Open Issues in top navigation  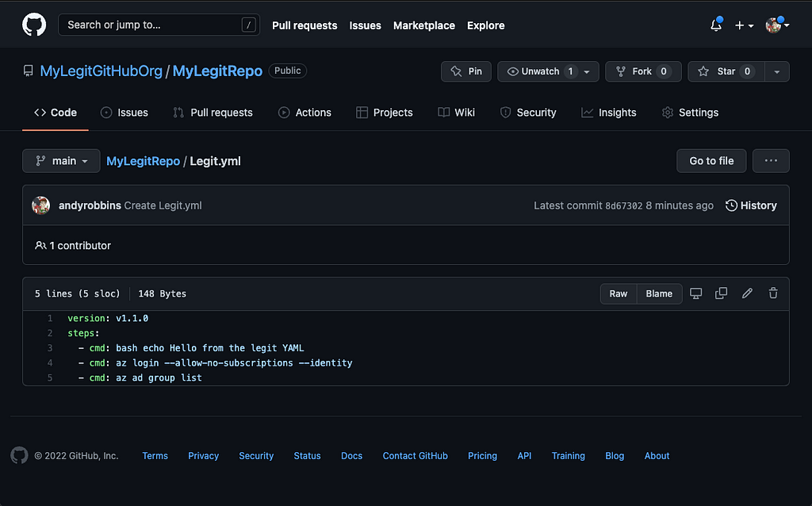pos(365,25)
